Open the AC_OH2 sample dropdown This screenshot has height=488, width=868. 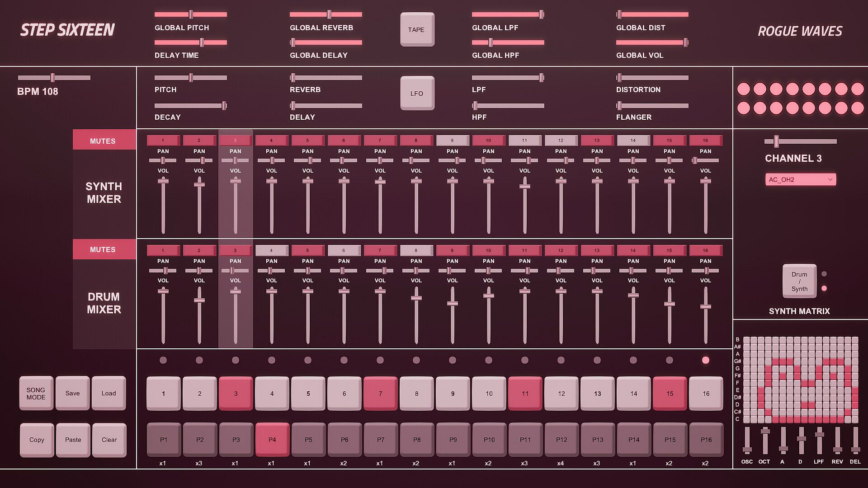pos(800,179)
